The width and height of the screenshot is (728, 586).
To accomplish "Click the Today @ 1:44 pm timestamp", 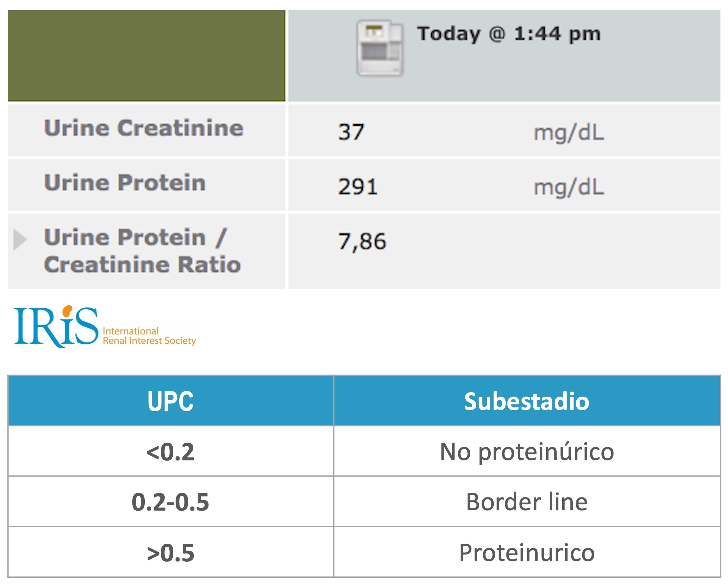I will click(509, 34).
